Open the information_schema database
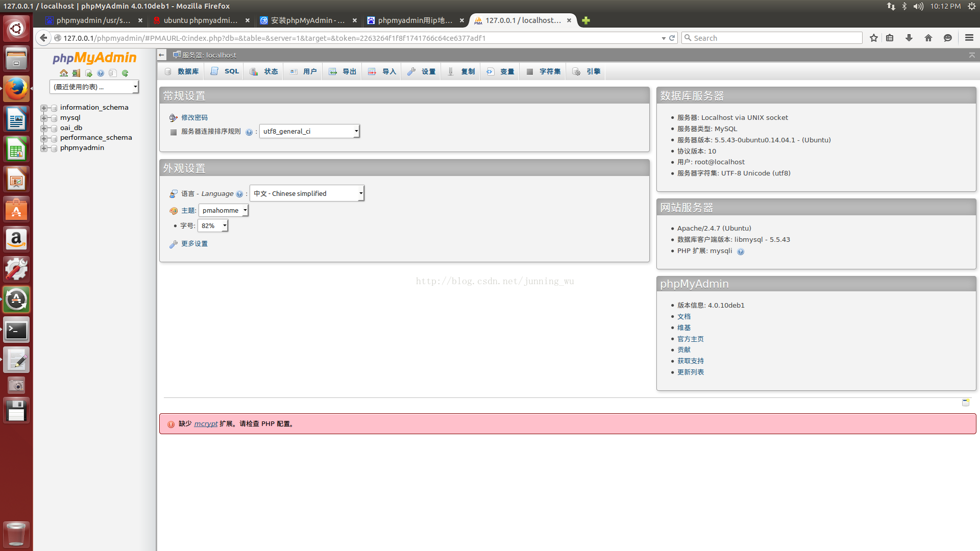Viewport: 980px width, 551px height. click(x=94, y=107)
